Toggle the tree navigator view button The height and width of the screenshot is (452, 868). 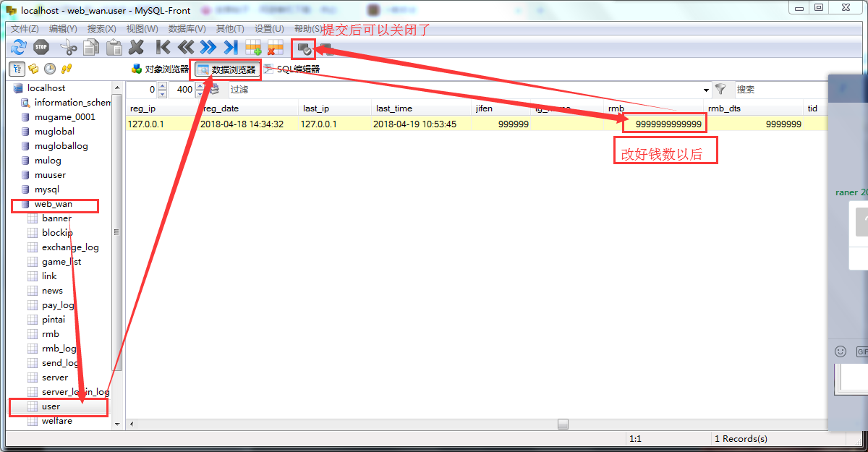click(x=16, y=69)
